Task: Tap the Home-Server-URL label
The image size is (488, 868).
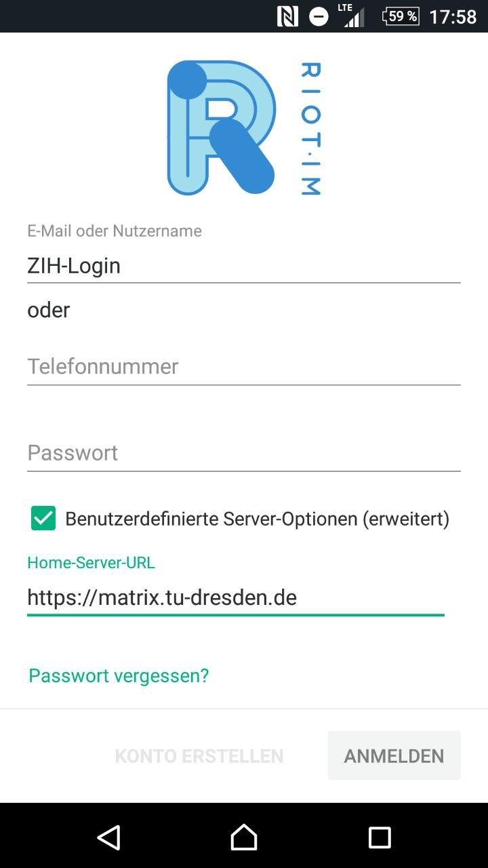Action: [91, 562]
